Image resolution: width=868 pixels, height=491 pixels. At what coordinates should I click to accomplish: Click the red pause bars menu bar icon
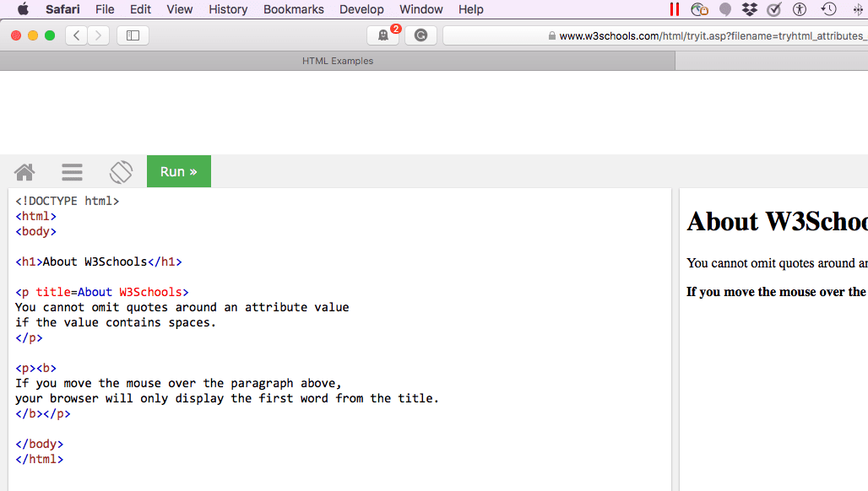coord(674,8)
